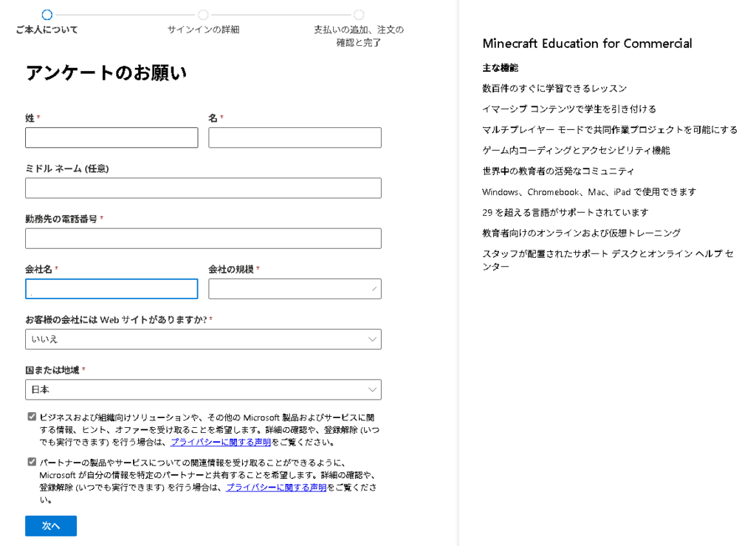Open the first プライバシーに関する声明 link

(221, 443)
